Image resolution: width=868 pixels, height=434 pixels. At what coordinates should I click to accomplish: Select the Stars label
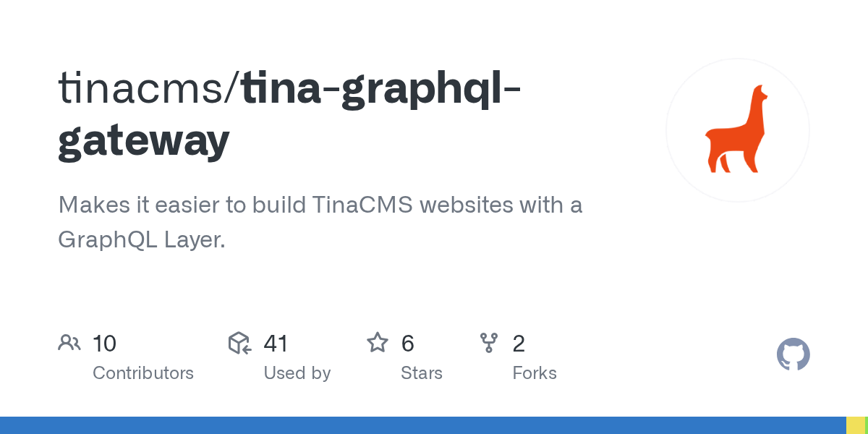coord(422,373)
